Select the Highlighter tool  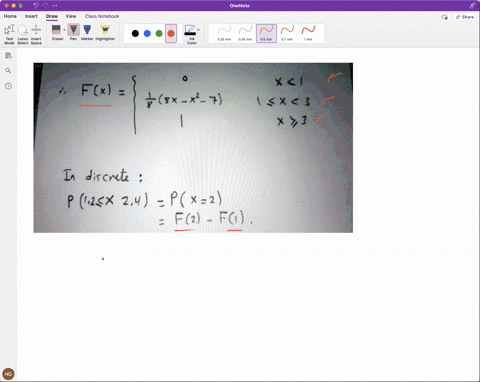pos(105,32)
